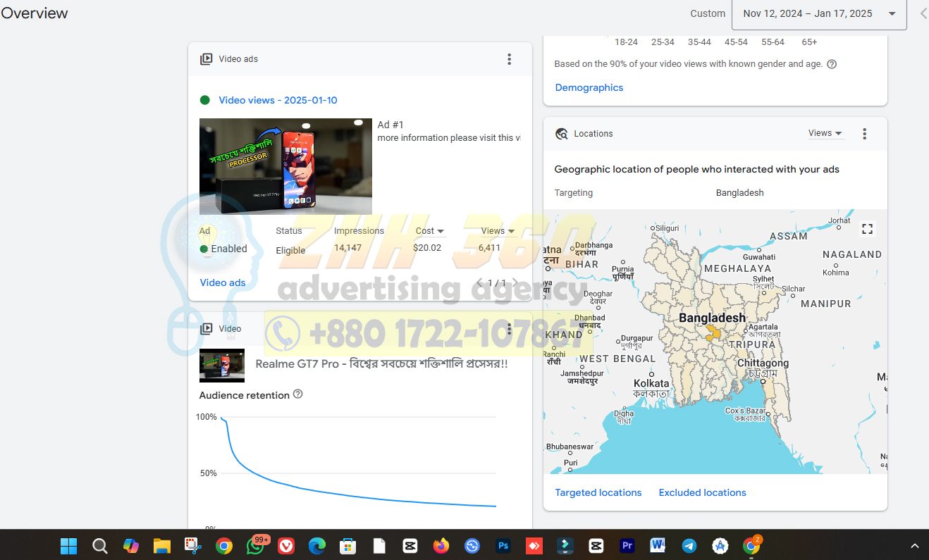Image resolution: width=929 pixels, height=560 pixels.
Task: Open help icon beside video views demographics note
Action: [832, 64]
